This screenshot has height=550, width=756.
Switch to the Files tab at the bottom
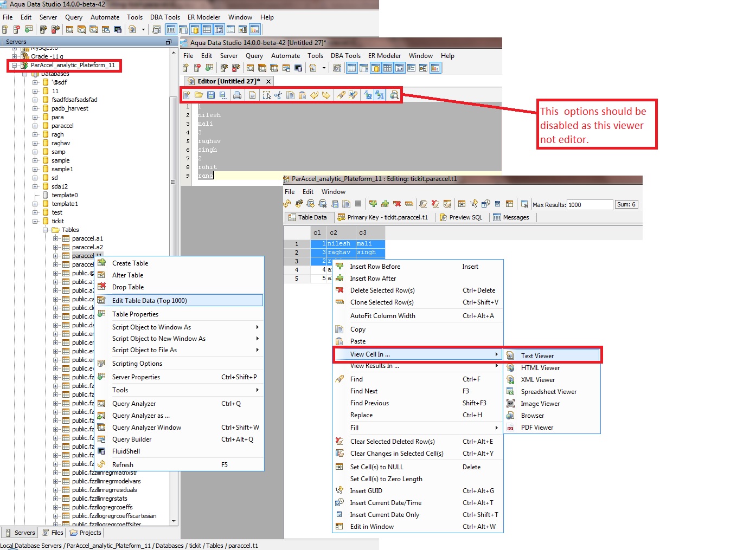[x=53, y=533]
